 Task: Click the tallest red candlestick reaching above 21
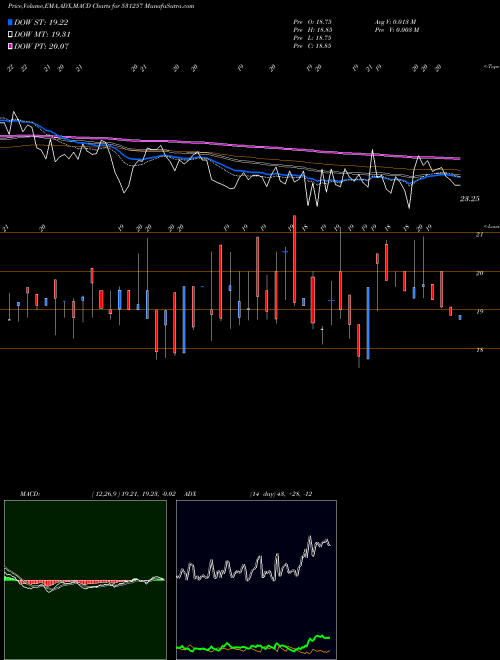pyautogui.click(x=294, y=259)
